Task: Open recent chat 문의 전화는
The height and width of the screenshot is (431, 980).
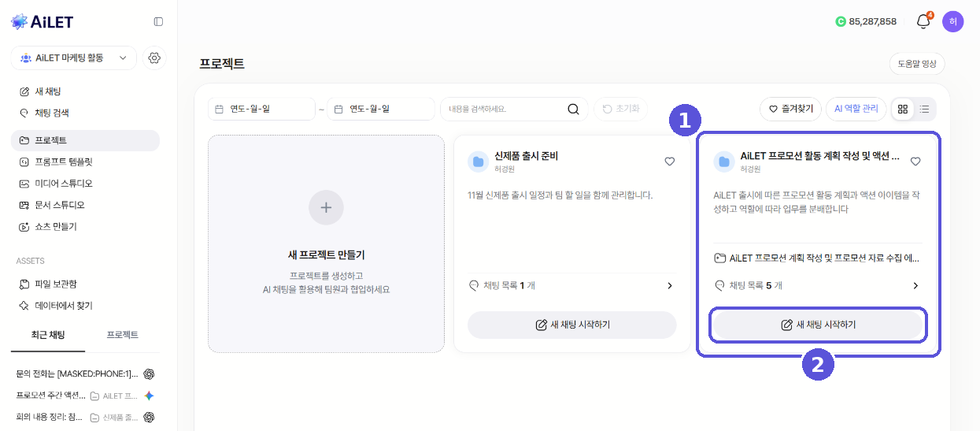Action: [x=77, y=373]
